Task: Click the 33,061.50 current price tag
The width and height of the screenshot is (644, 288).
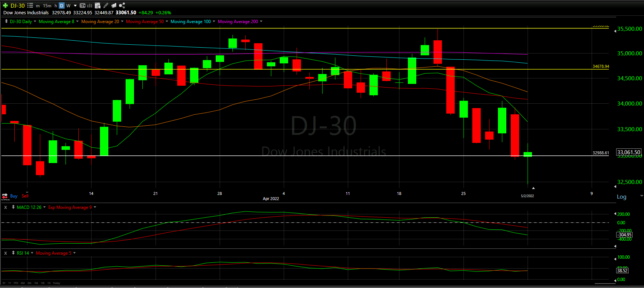Action: pyautogui.click(x=629, y=152)
